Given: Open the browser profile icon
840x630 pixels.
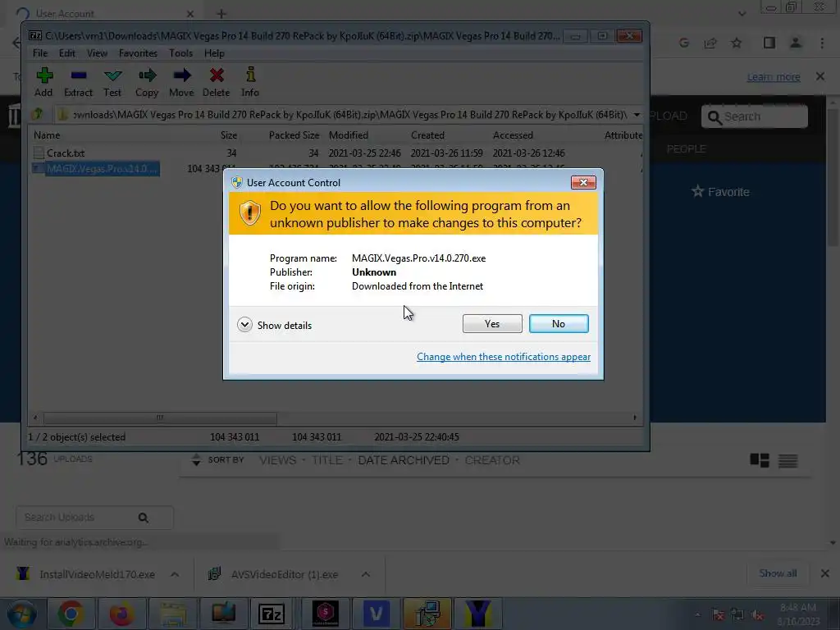Looking at the screenshot, I should click(796, 43).
